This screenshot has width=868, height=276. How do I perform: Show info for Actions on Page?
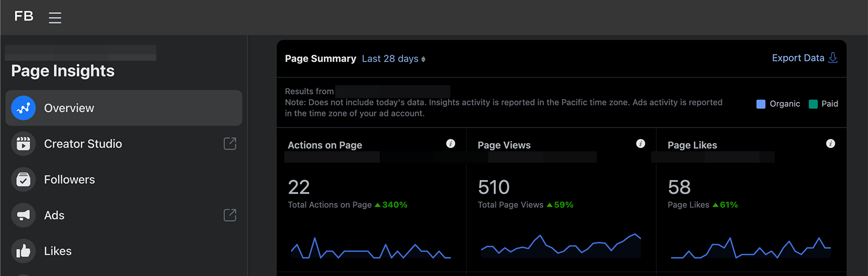[451, 144]
